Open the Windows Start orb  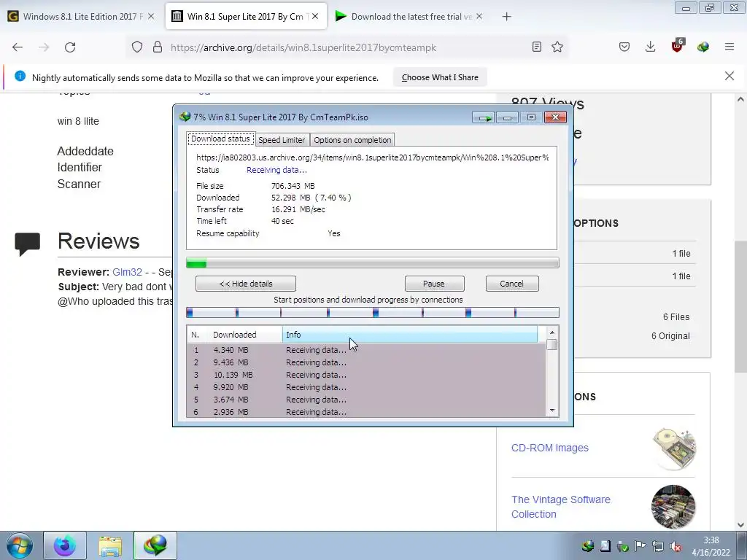20,545
